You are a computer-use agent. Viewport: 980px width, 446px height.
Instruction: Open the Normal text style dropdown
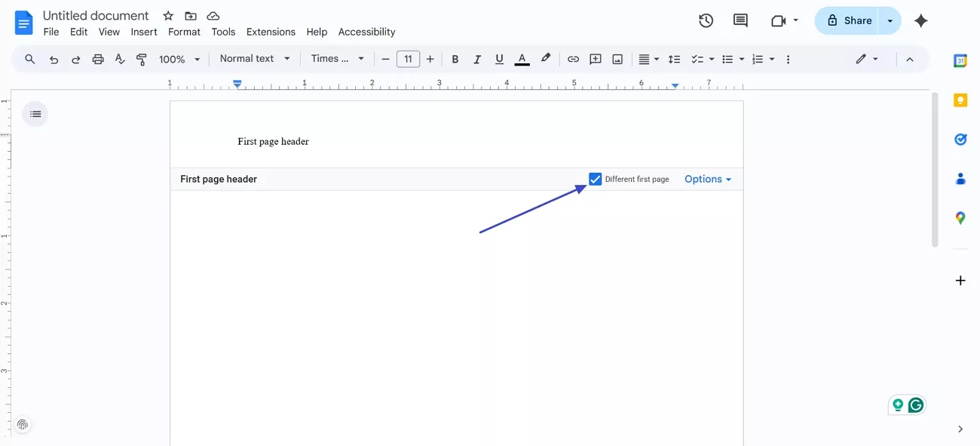254,58
